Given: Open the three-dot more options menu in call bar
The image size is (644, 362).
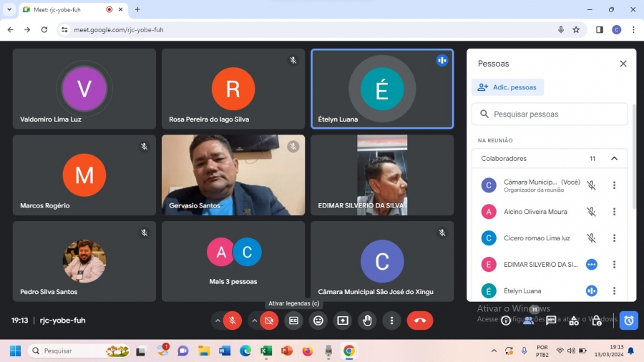Looking at the screenshot, I should tap(391, 321).
